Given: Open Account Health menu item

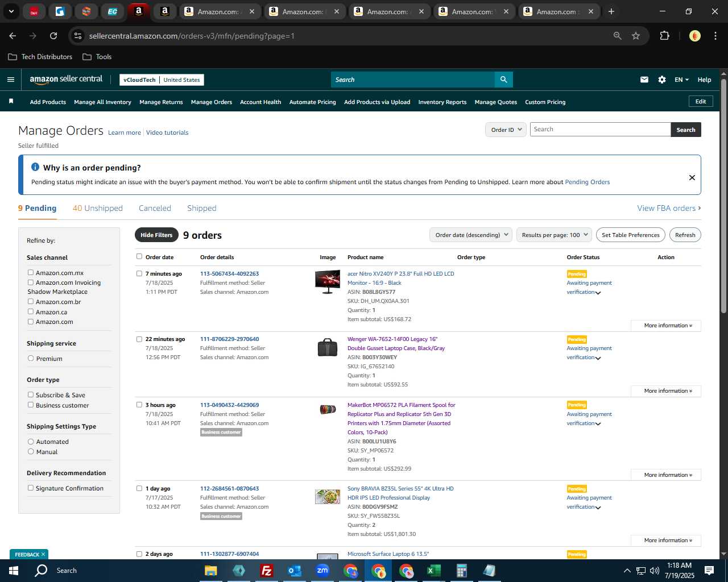Looking at the screenshot, I should click(260, 102).
